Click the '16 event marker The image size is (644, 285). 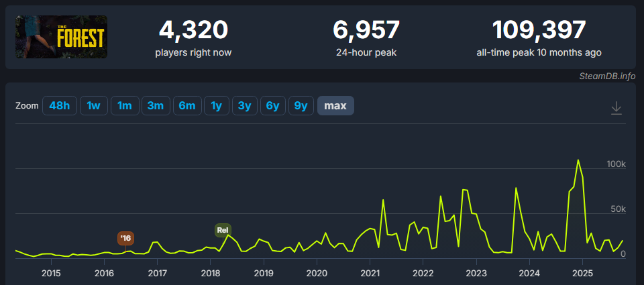coord(125,238)
